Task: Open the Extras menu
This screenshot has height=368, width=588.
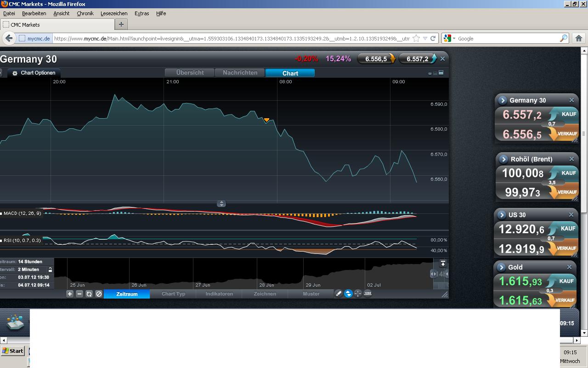Action: coord(141,13)
